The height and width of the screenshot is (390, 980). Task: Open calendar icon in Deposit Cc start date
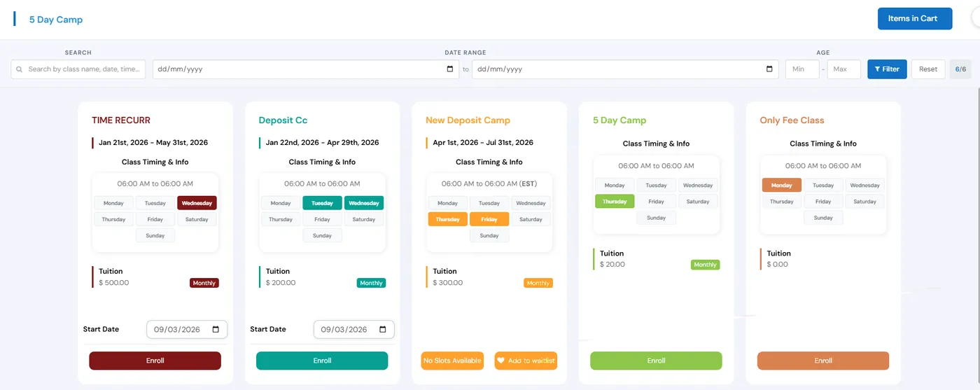click(x=383, y=329)
